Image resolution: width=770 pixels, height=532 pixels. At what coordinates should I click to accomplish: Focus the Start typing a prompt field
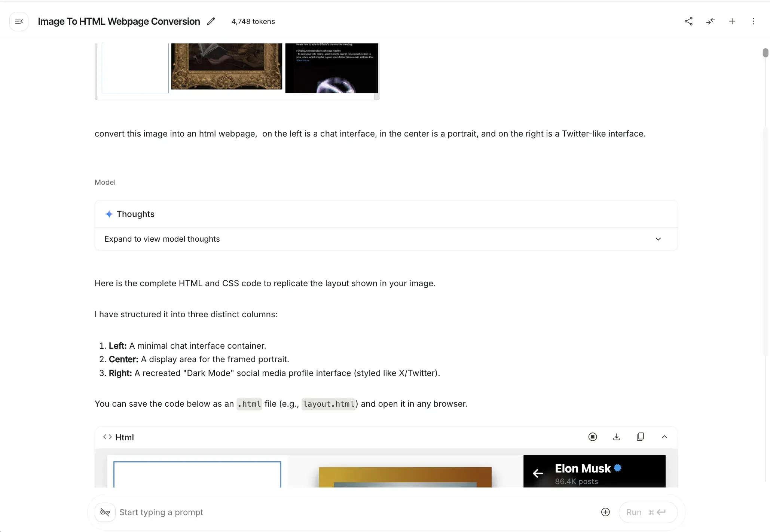[355, 512]
